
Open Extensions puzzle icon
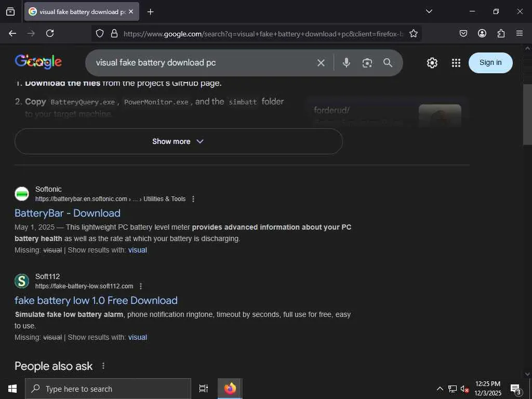(501, 33)
